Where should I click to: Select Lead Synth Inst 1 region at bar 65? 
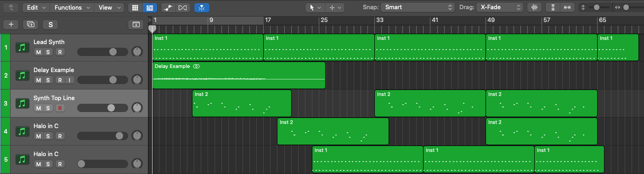[x=618, y=47]
